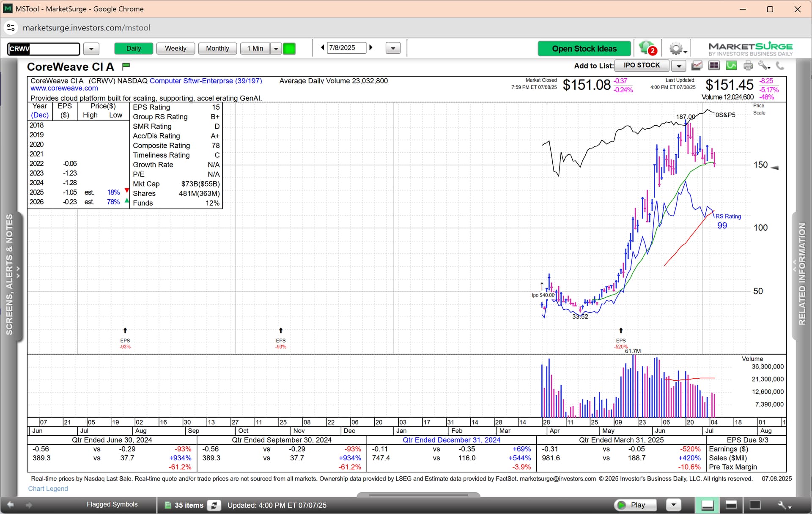
Task: Click the 187.00 high price label
Action: tap(685, 117)
